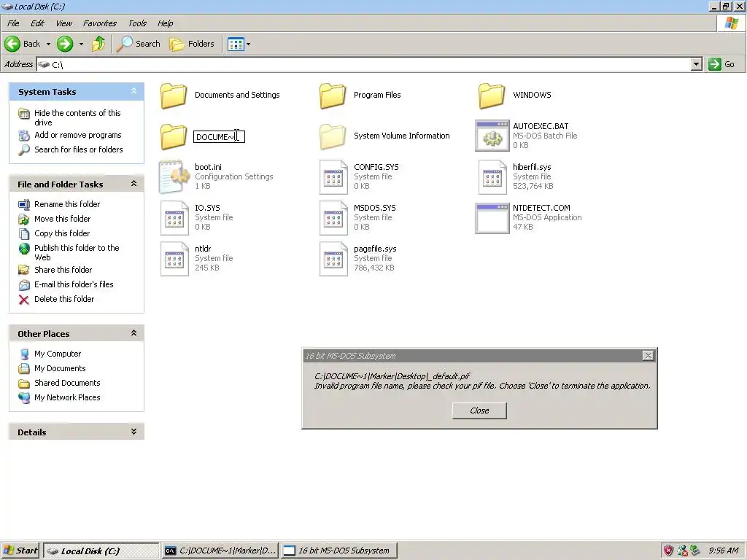The image size is (747, 560).
Task: Open Shared Documents from Other Places
Action: click(67, 383)
